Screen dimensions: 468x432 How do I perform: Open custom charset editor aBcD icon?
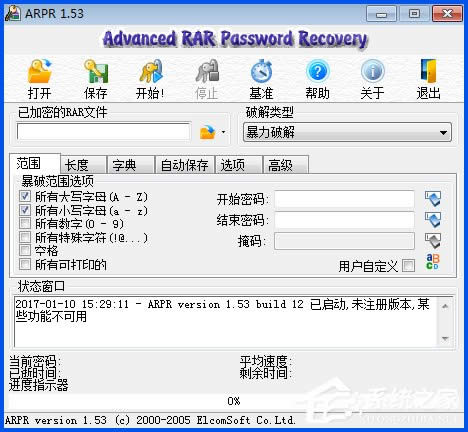pos(433,261)
